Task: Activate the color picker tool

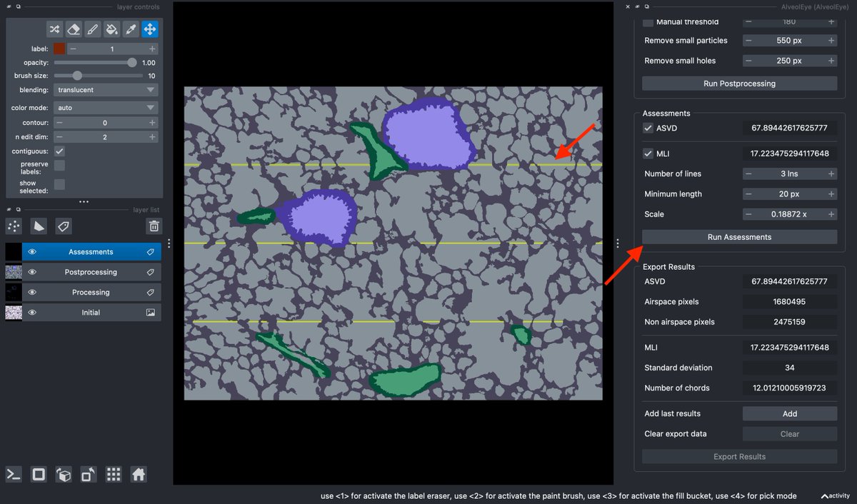Action: pyautogui.click(x=131, y=29)
